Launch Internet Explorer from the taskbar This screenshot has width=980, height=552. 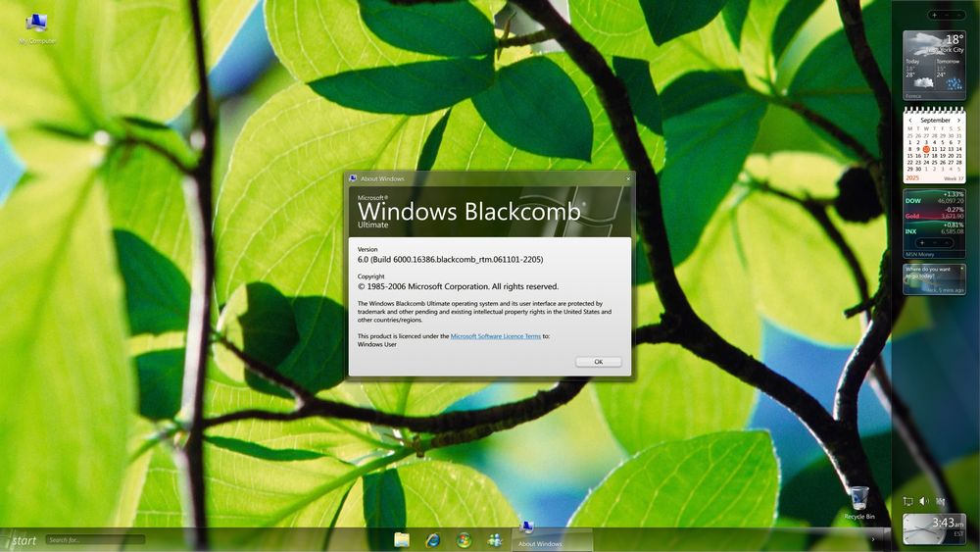432,539
